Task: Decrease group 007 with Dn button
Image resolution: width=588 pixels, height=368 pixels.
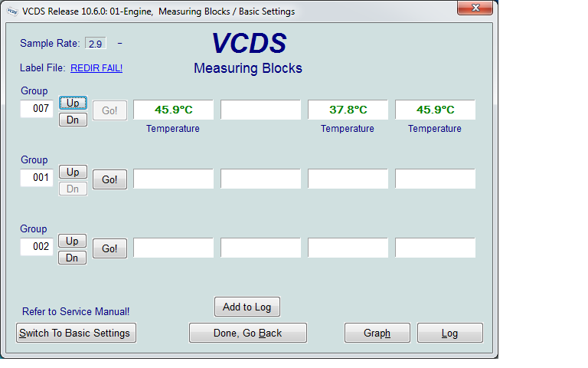Action: point(73,120)
